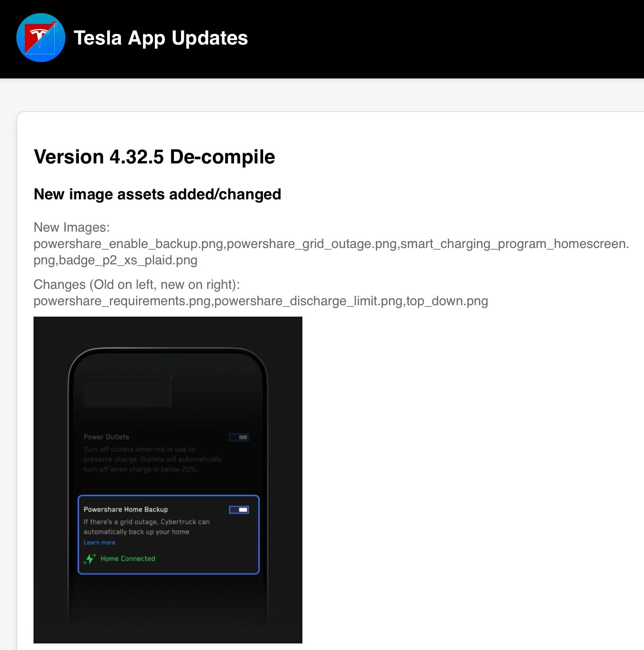Click the New Images: label
The height and width of the screenshot is (650, 644).
[72, 227]
